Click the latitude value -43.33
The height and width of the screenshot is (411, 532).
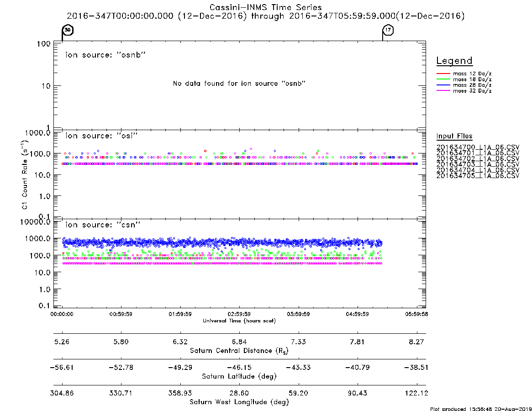298,368
